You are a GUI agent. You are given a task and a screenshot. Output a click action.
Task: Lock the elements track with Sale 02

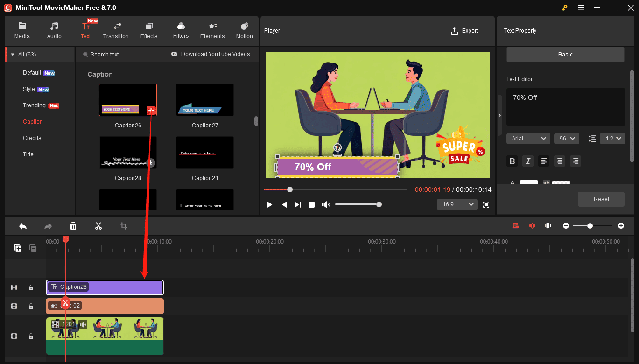click(31, 307)
